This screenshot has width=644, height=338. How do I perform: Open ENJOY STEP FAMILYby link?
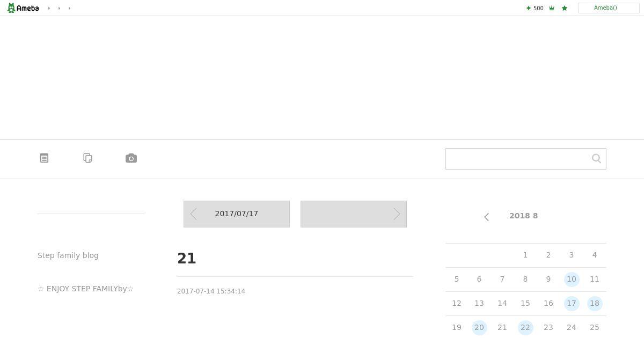(85, 289)
